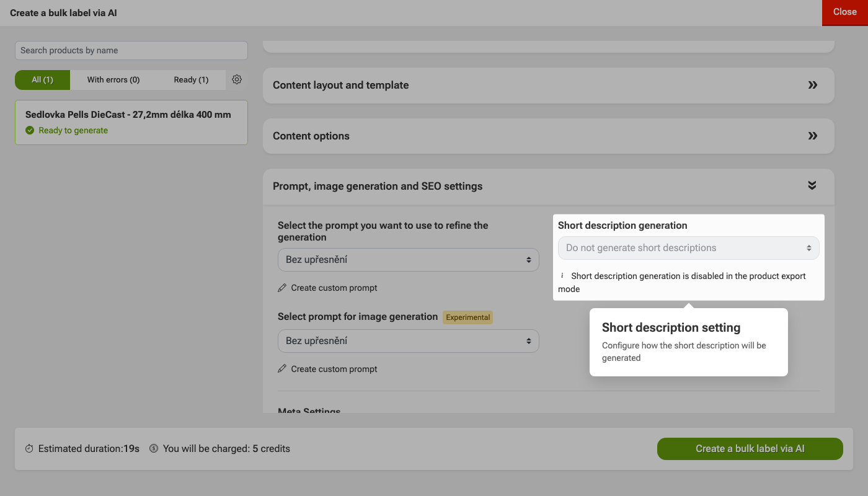The height and width of the screenshot is (496, 868).
Task: Click coin icon beside You will be charged
Action: coord(154,448)
